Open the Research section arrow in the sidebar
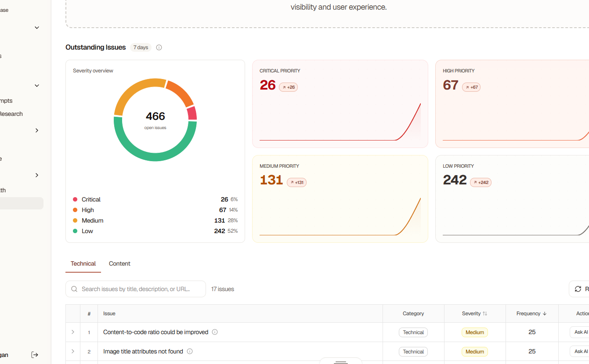Image resolution: width=589 pixels, height=364 pixels. (x=37, y=130)
